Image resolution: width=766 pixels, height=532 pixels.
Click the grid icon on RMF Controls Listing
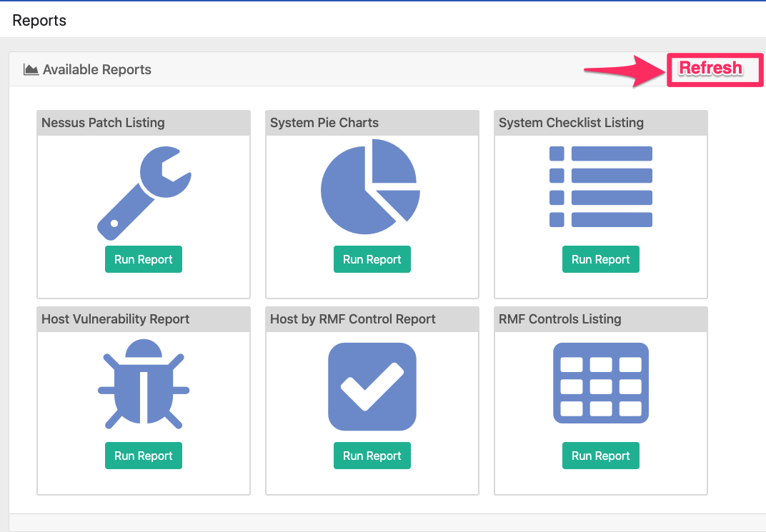(600, 383)
